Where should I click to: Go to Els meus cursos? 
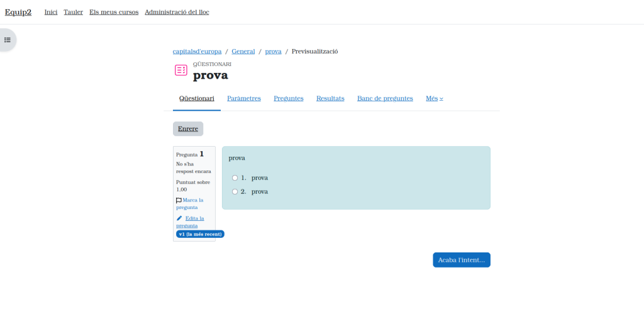pos(114,12)
